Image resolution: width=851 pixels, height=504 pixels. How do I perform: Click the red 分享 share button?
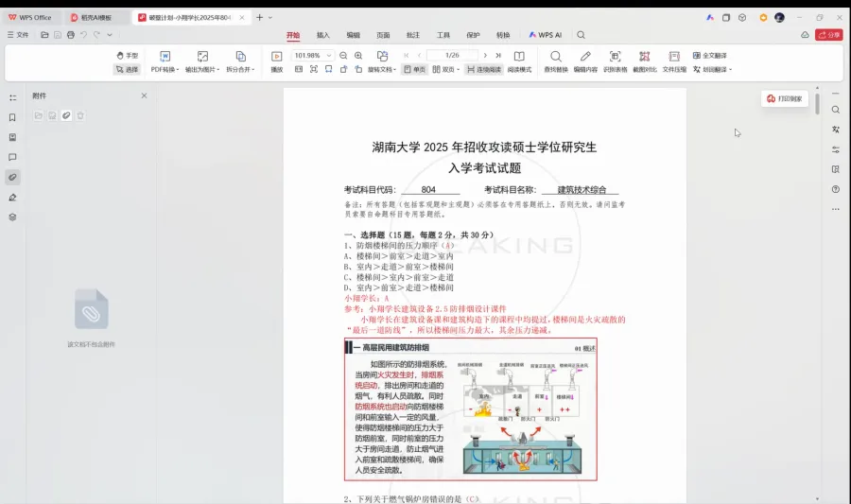tap(829, 35)
